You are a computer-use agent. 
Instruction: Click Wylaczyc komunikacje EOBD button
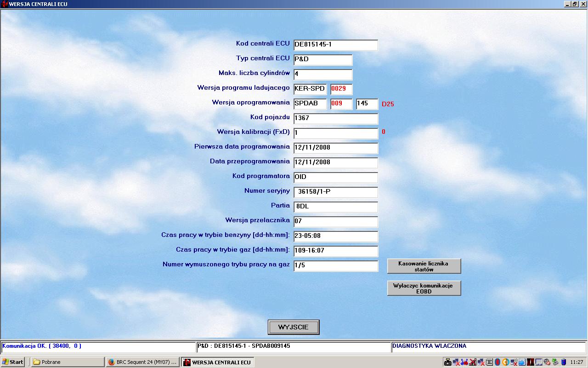coord(424,288)
